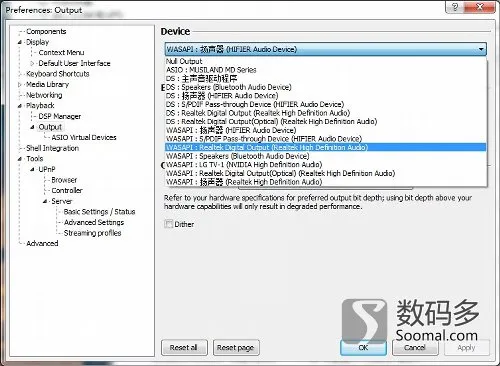This screenshot has height=366, width=500.
Task: Select Media Library label in tree
Action: pos(47,85)
